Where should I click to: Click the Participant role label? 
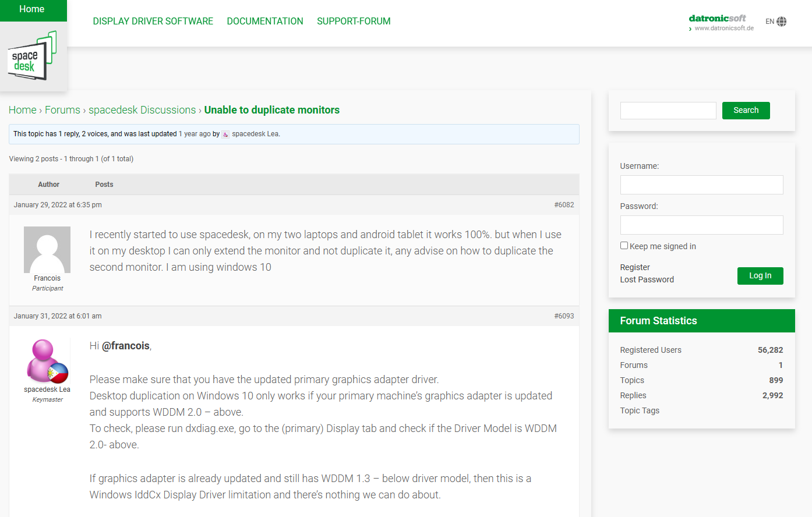[47, 288]
